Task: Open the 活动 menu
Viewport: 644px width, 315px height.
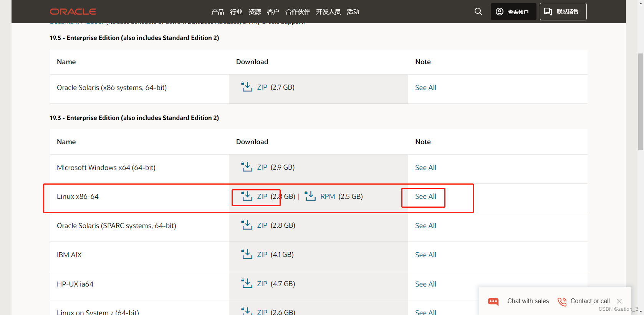Action: tap(353, 12)
